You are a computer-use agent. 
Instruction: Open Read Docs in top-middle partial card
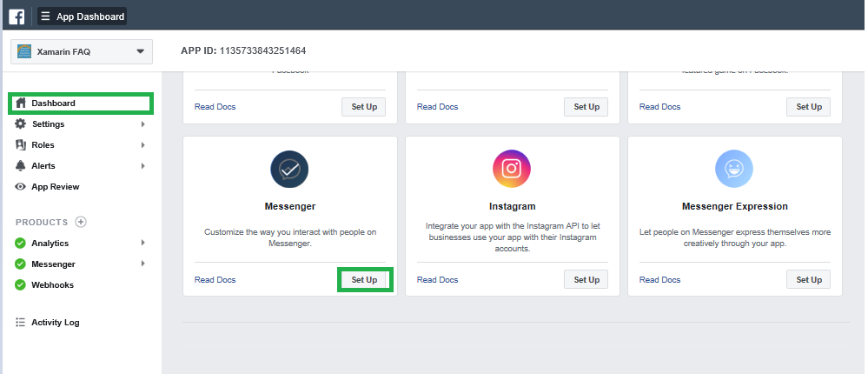tap(437, 107)
